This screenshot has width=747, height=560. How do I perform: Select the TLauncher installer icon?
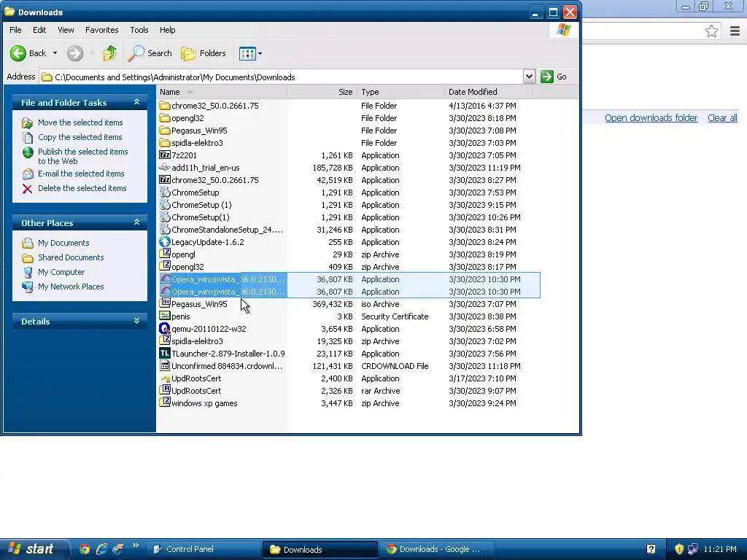[165, 354]
